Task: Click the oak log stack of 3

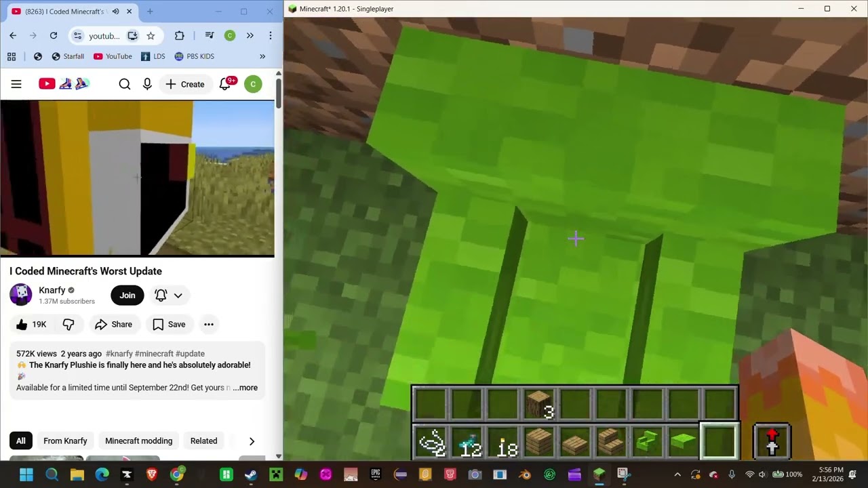Action: coord(540,404)
